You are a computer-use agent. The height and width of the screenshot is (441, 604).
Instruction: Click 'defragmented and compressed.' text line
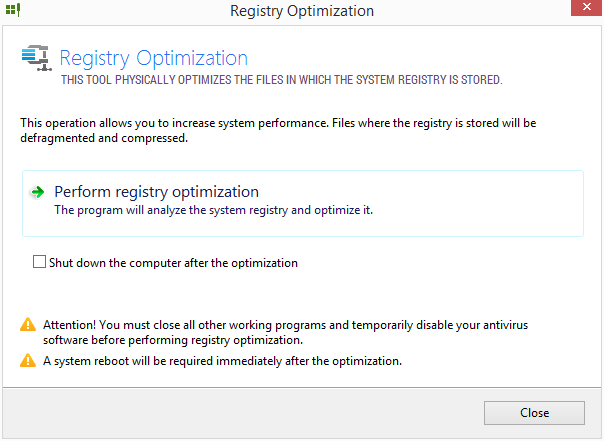pyautogui.click(x=104, y=140)
